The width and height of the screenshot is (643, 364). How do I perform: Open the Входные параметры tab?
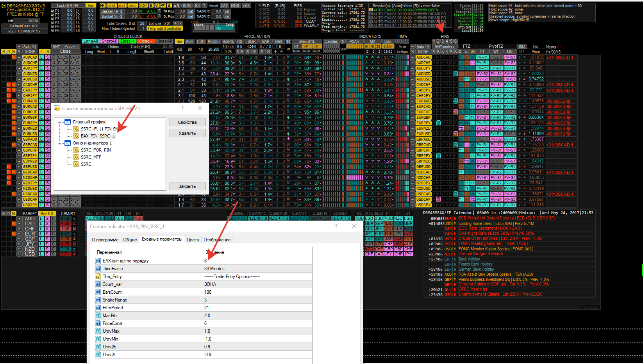[x=162, y=239]
